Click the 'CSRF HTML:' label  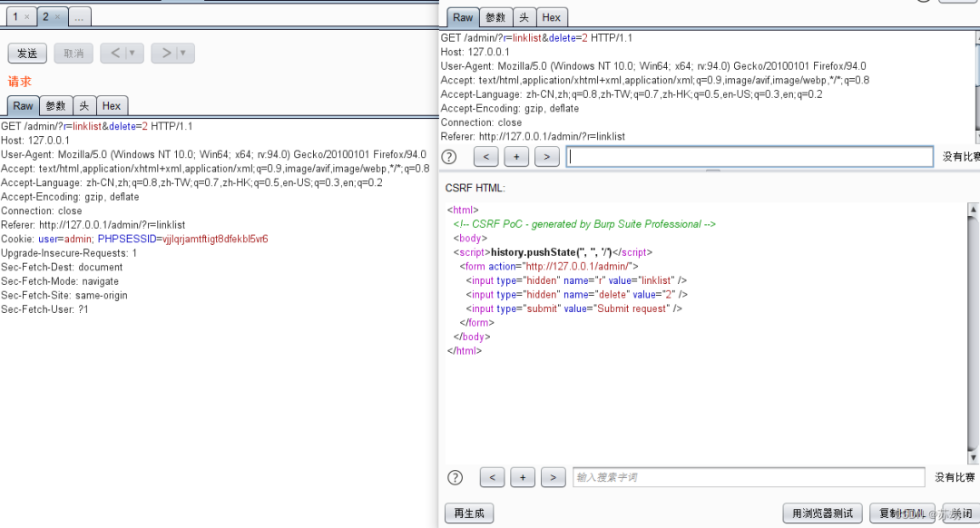(475, 188)
